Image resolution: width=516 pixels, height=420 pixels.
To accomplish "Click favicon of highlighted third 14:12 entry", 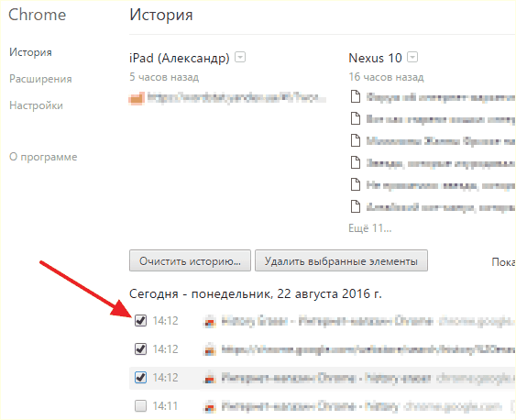I will pyautogui.click(x=210, y=378).
